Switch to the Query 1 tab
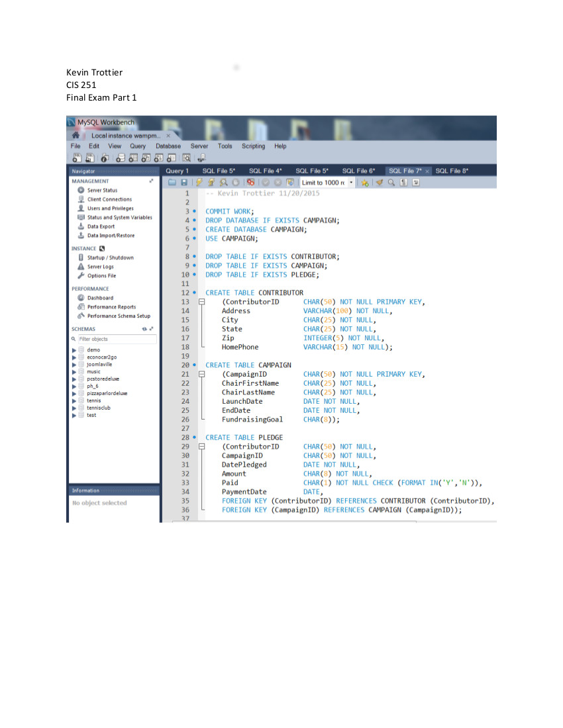 pos(177,171)
